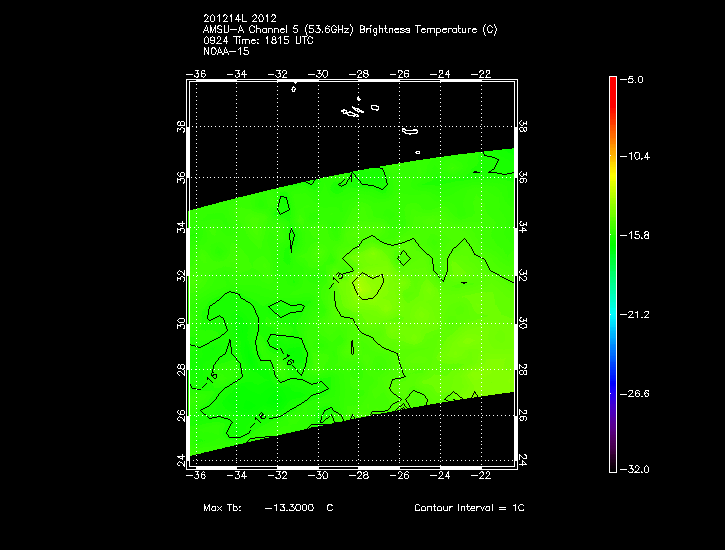
Task: Click the AMSU-A Channel 5 title text
Action: 349,30
